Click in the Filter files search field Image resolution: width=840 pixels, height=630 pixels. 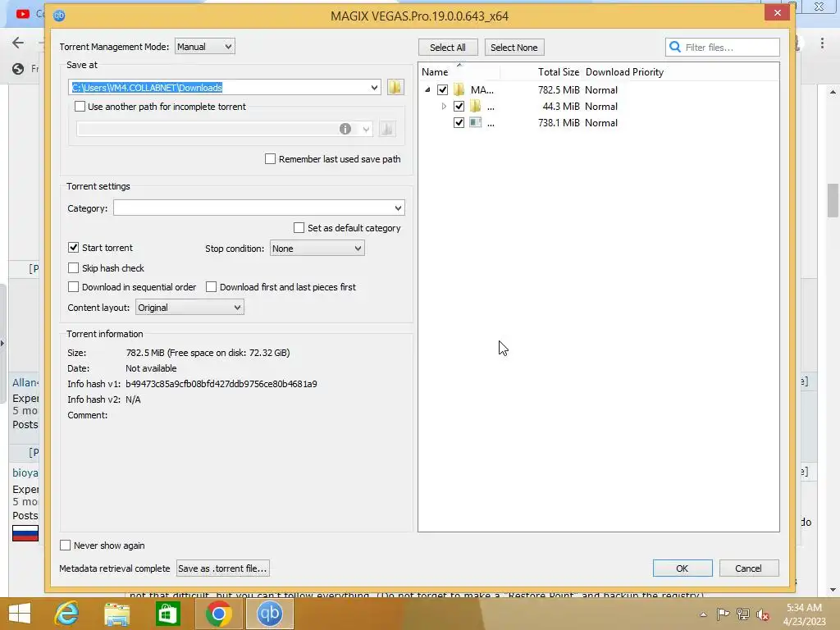722,47
